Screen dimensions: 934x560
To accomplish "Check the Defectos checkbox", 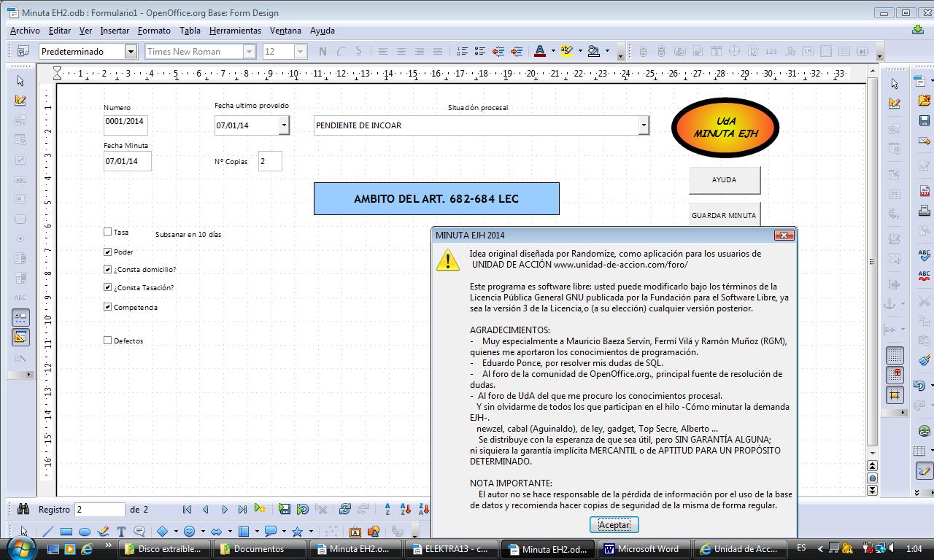I will tap(108, 340).
